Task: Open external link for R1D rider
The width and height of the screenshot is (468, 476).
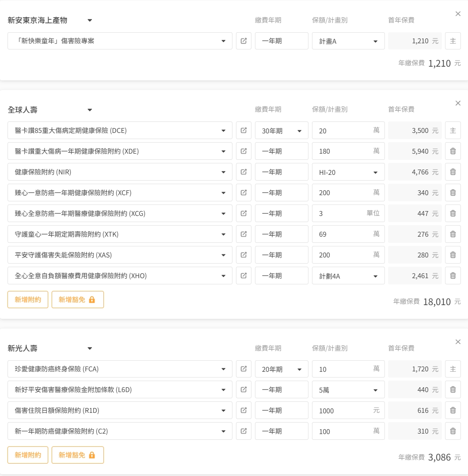Action: (x=244, y=411)
